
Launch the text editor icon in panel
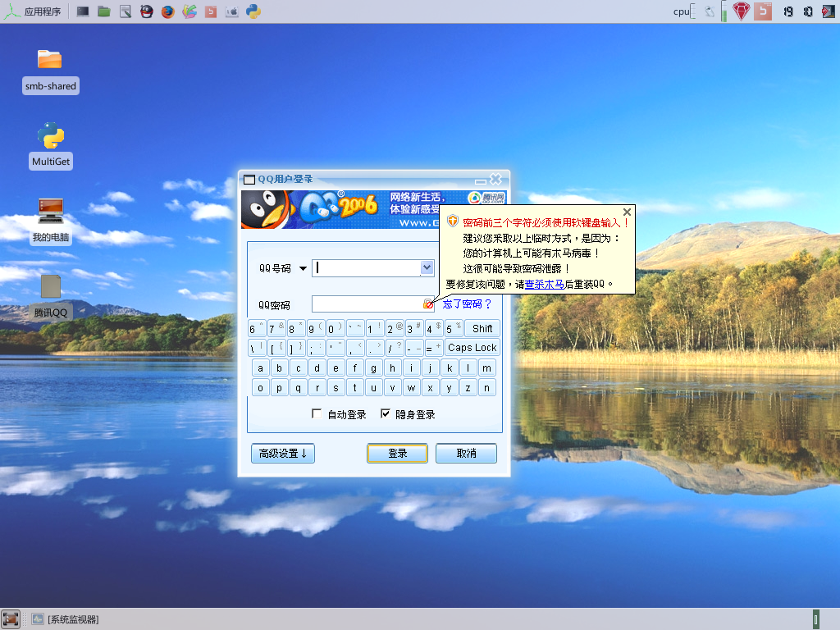tap(126, 11)
